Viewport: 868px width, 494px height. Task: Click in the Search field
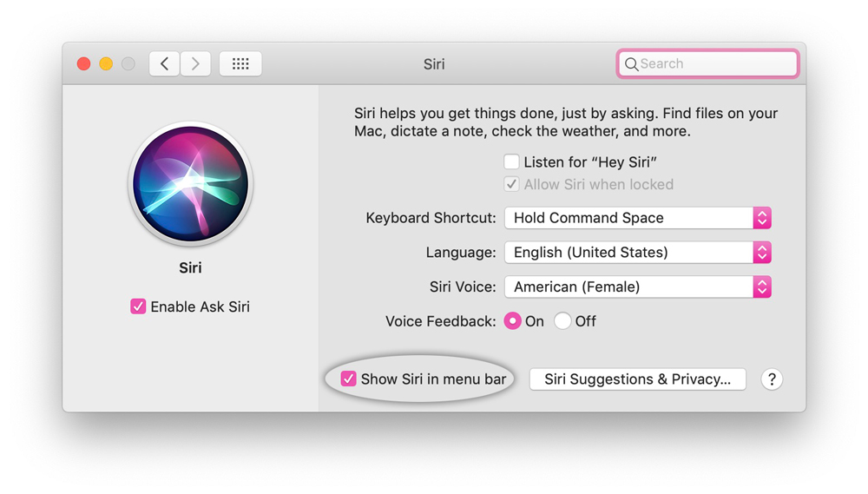coord(707,63)
